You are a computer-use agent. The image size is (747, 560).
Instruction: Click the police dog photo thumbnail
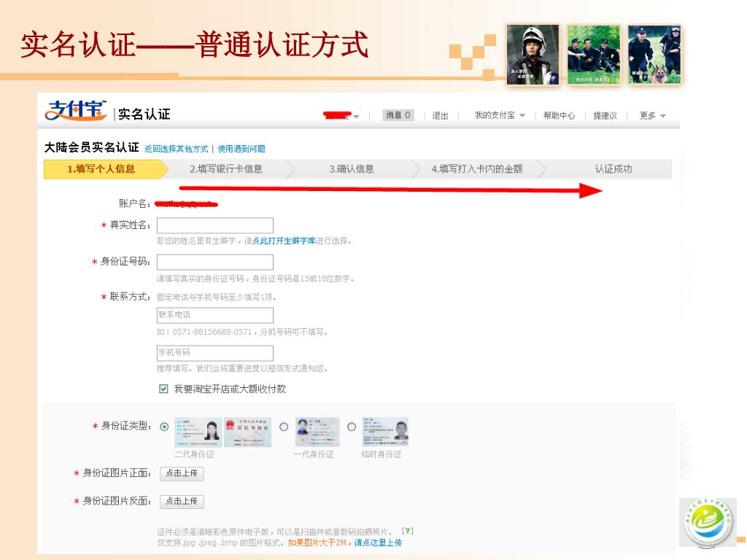click(654, 55)
